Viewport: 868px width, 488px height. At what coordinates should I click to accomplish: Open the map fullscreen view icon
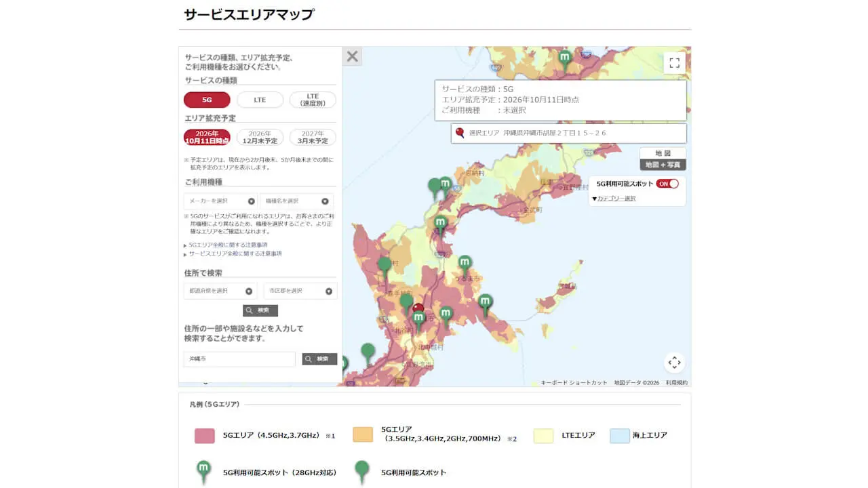click(674, 63)
